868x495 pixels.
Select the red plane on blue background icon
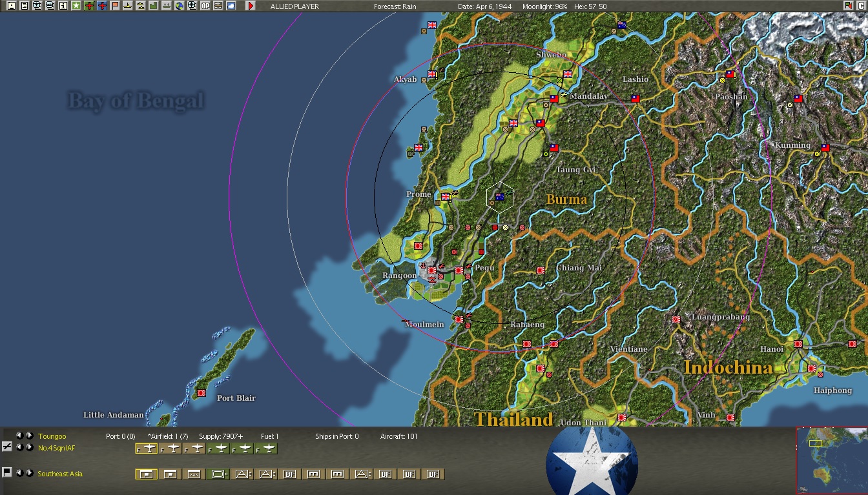click(102, 6)
